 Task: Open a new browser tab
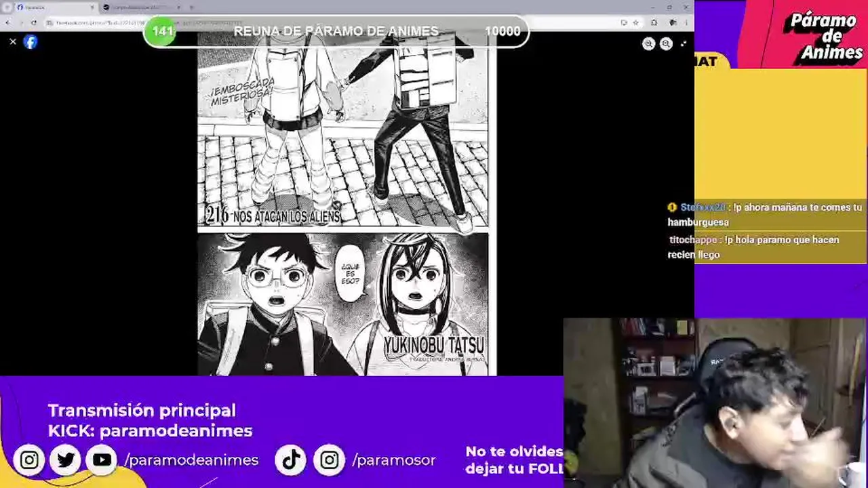tap(191, 7)
